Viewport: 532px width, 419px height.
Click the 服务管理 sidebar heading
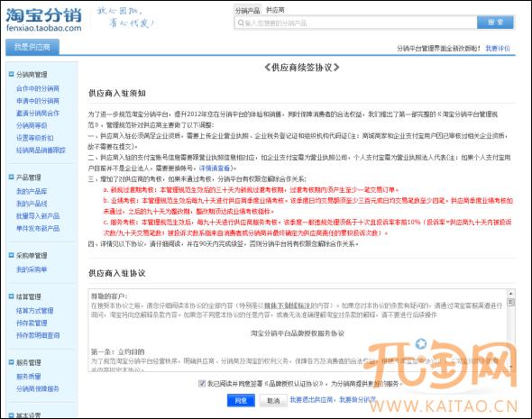[x=29, y=363]
